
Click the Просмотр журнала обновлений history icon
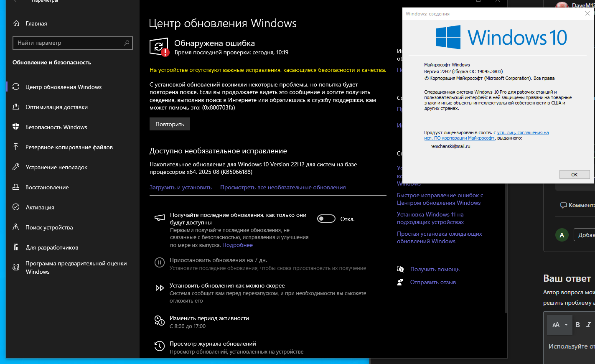160,346
